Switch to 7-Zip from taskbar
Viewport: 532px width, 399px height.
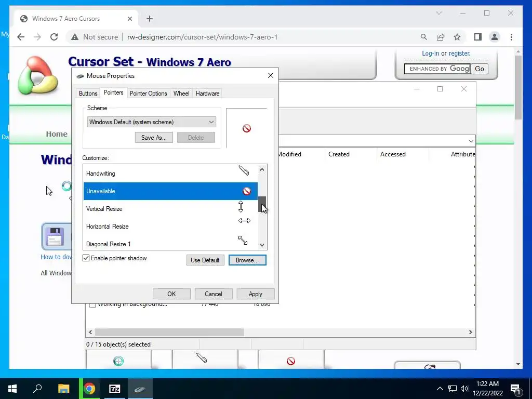[x=115, y=389]
